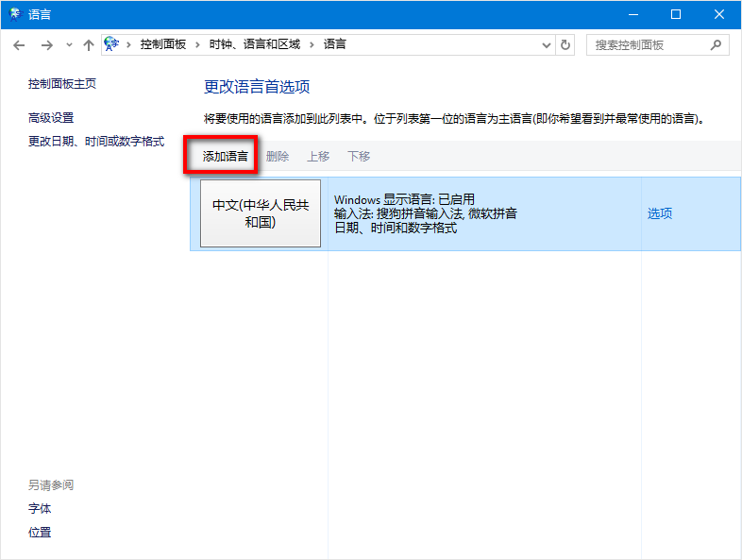This screenshot has height=560, width=742.
Task: Refresh the address bar location
Action: coord(565,44)
